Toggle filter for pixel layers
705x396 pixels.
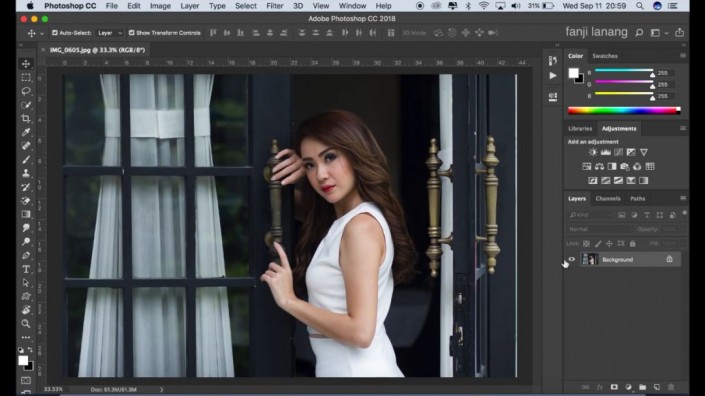[622, 215]
